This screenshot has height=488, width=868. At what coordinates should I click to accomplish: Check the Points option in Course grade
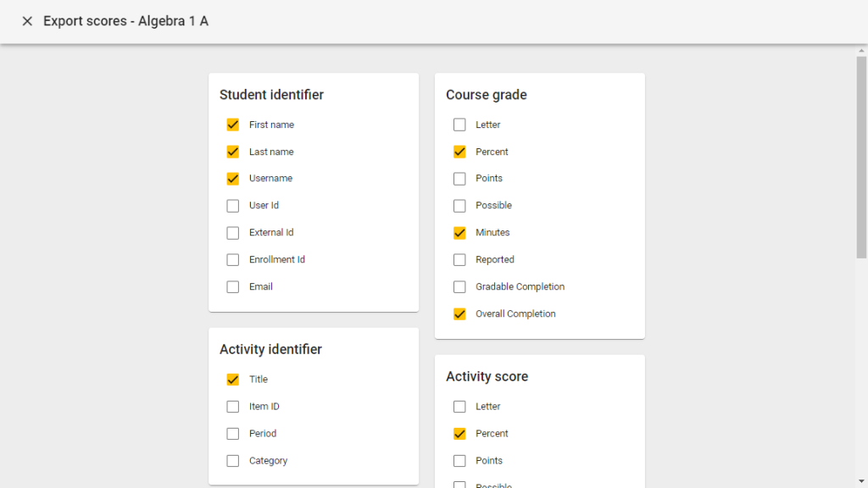459,179
